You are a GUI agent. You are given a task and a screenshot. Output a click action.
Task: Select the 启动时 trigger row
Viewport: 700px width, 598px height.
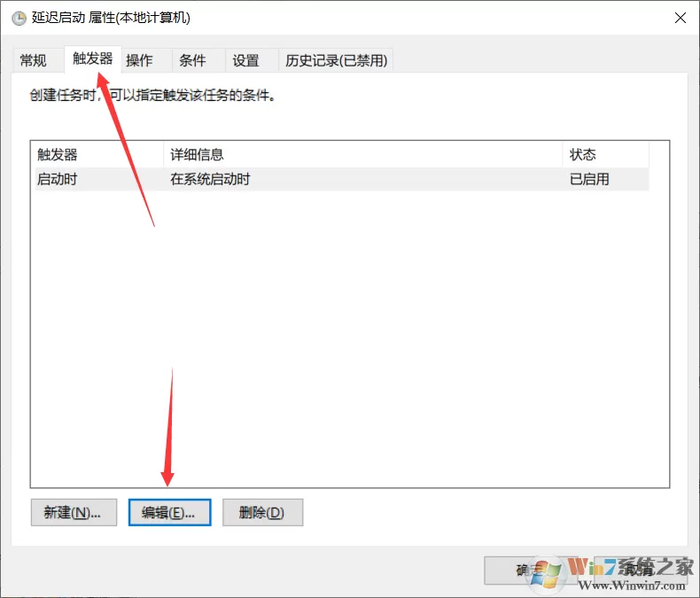click(x=342, y=179)
